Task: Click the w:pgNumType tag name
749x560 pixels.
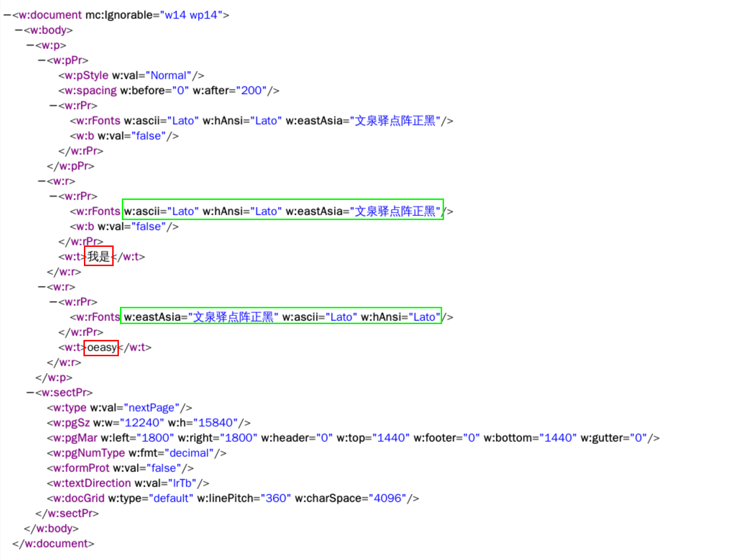Action: coord(89,453)
